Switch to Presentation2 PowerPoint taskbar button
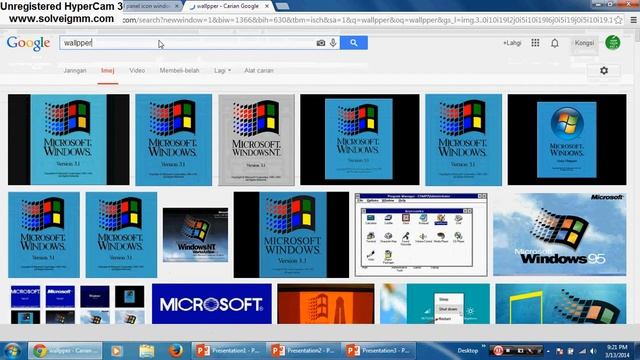The width and height of the screenshot is (640, 360). tap(303, 351)
